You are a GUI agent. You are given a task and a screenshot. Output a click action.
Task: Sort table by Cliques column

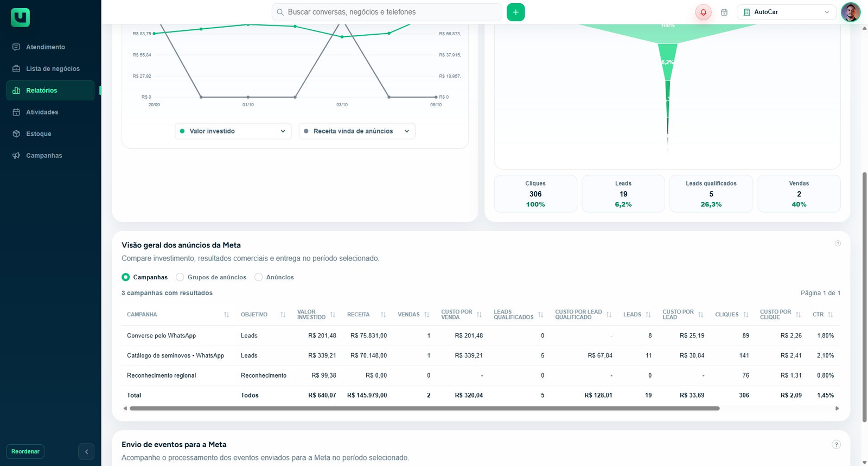click(x=745, y=315)
